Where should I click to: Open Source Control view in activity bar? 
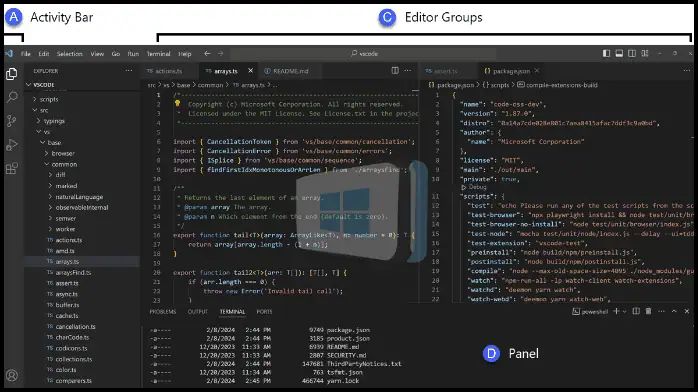tap(12, 121)
